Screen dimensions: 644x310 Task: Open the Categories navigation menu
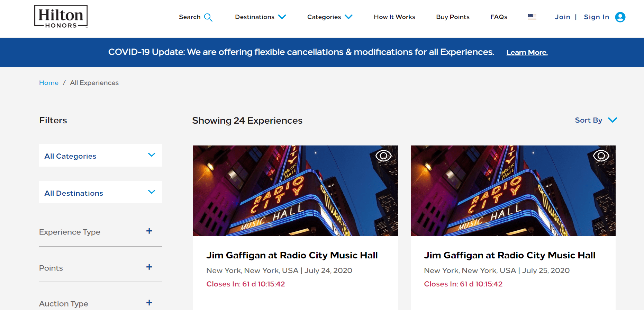(x=324, y=17)
